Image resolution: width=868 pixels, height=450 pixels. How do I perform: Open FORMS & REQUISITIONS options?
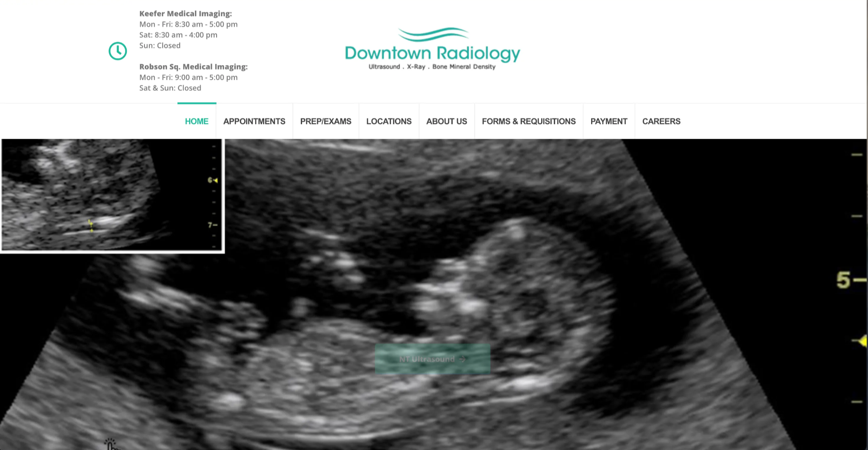pos(528,121)
